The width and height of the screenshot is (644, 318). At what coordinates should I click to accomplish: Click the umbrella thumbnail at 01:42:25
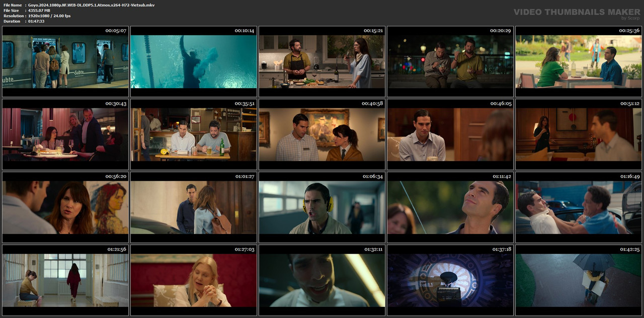click(x=579, y=280)
